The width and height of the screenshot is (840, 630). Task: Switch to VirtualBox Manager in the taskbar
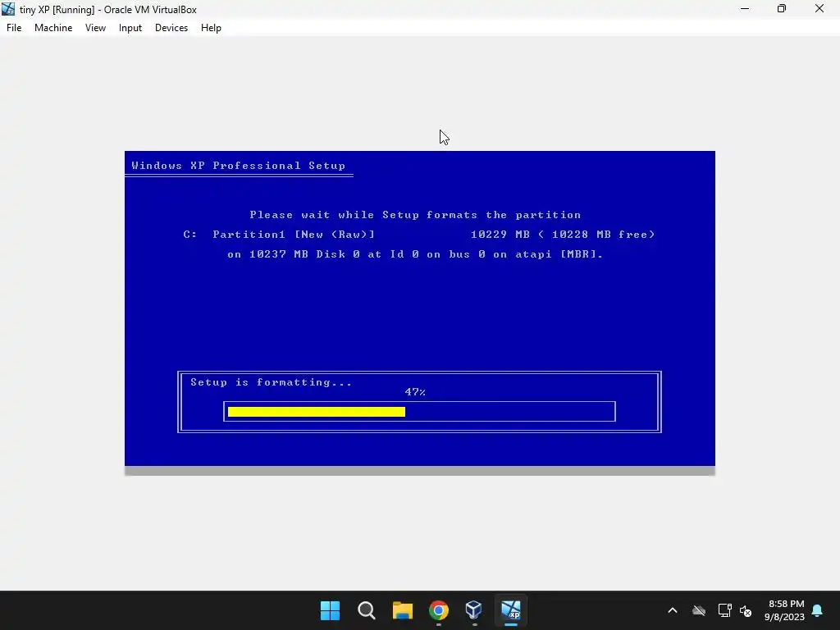tap(474, 610)
